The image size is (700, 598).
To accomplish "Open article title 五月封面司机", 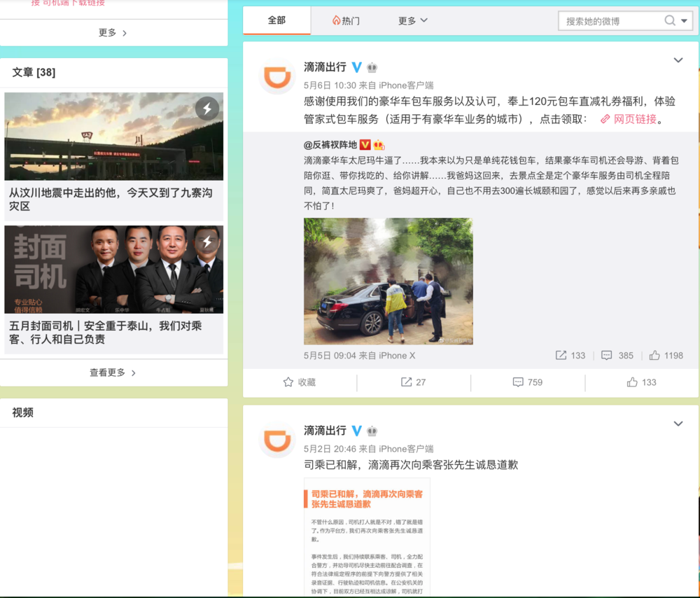I will tap(106, 333).
